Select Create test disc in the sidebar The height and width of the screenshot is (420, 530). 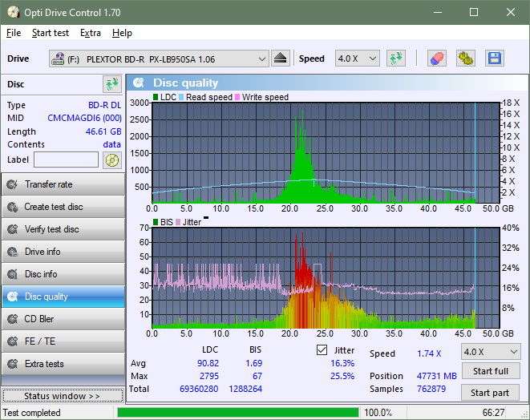[63, 207]
